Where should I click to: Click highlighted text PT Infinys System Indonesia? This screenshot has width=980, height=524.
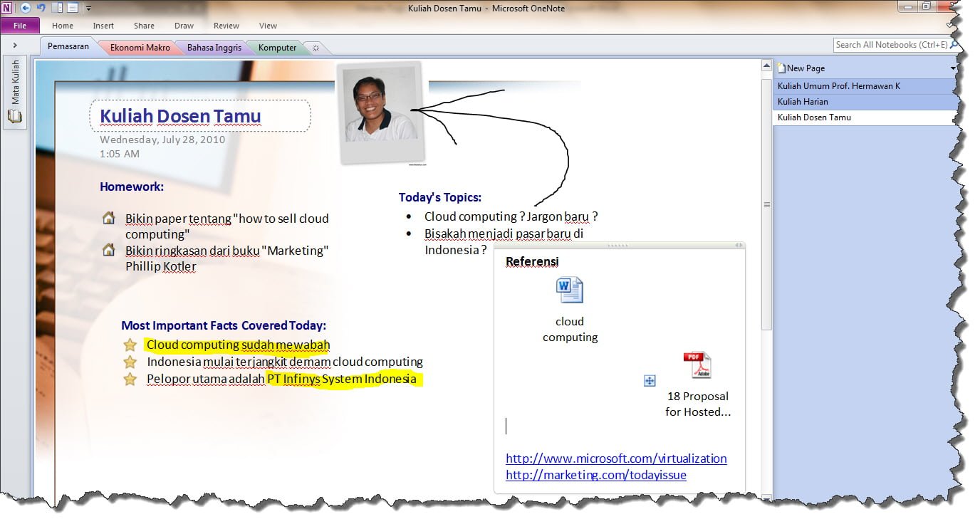pos(342,379)
